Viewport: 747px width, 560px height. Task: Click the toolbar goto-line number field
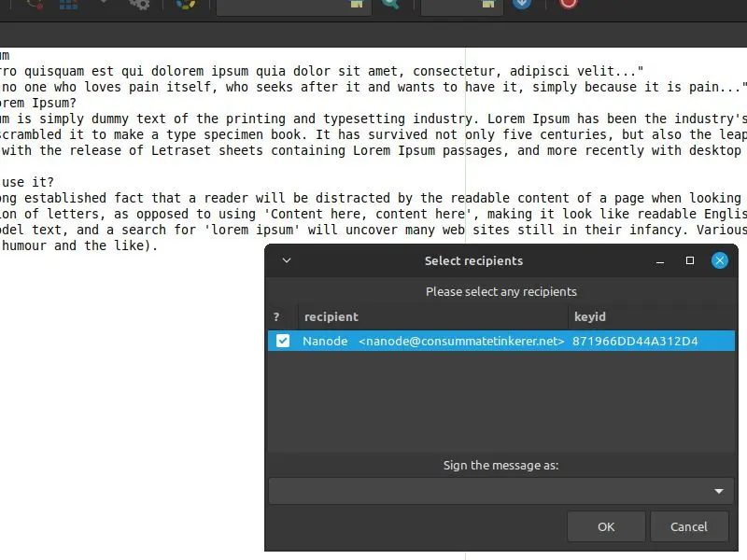click(452, 6)
